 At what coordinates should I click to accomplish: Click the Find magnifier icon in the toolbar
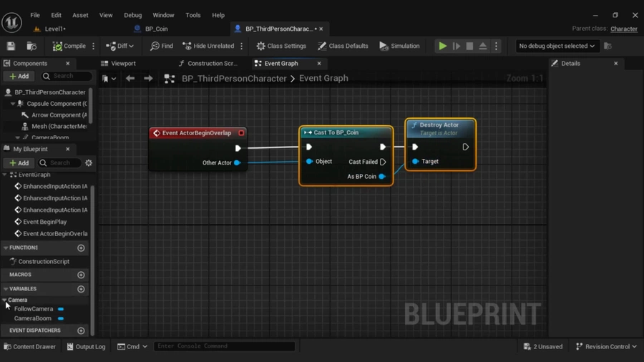pyautogui.click(x=155, y=46)
